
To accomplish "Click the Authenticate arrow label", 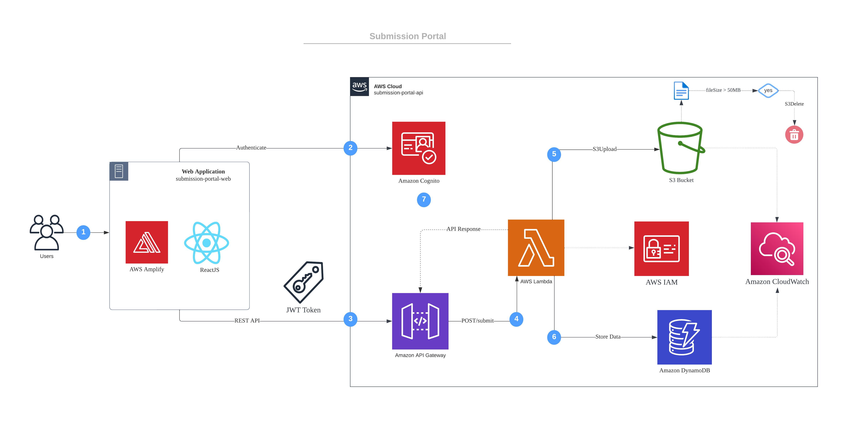I will click(251, 148).
